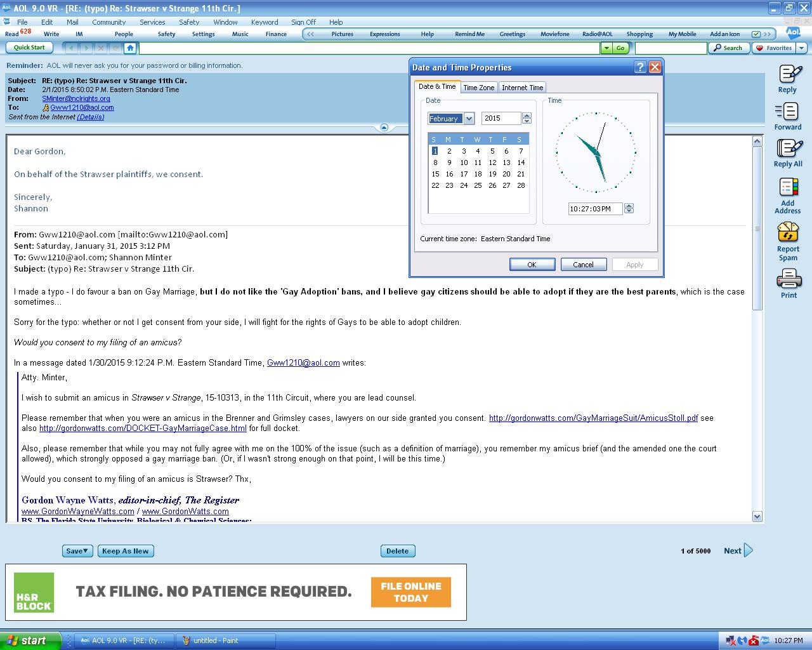Click the Forward email icon
Viewport: 812px width, 650px height.
787,112
